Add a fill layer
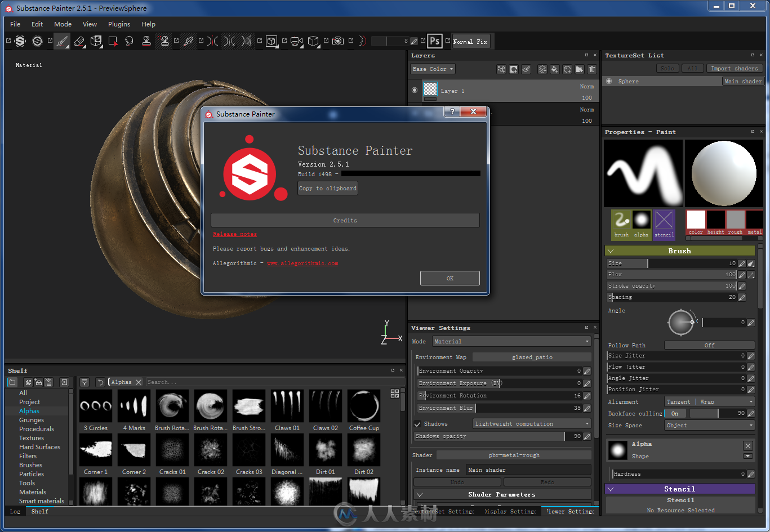This screenshot has height=532, width=770. 555,69
